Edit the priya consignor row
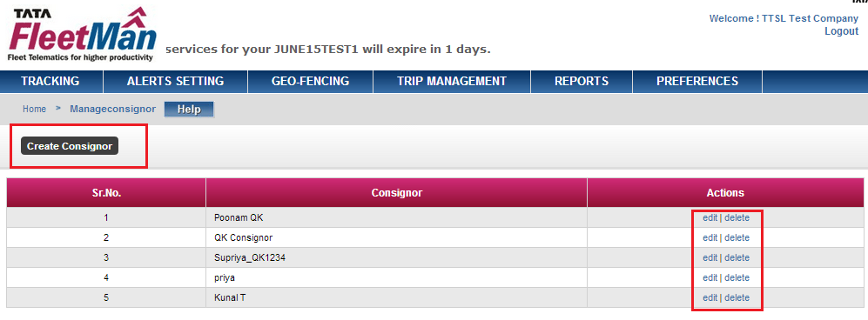Viewport: 868px width, 320px height. pos(710,277)
